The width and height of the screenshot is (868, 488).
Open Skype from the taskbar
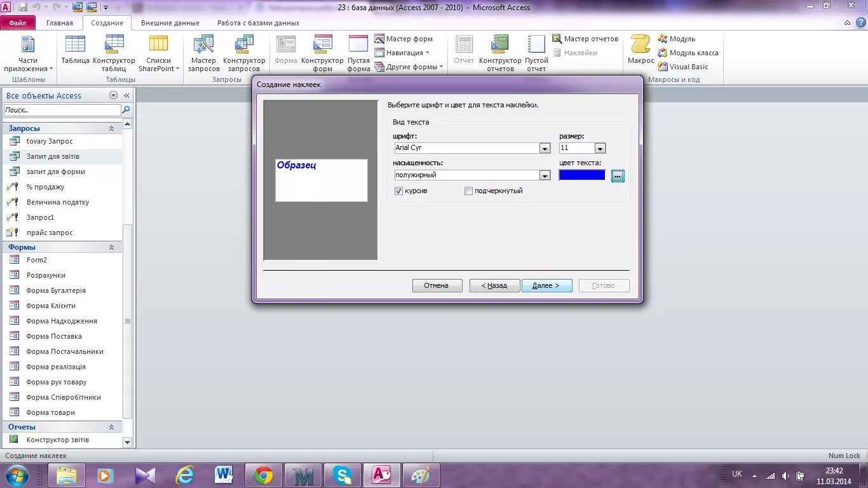point(342,475)
